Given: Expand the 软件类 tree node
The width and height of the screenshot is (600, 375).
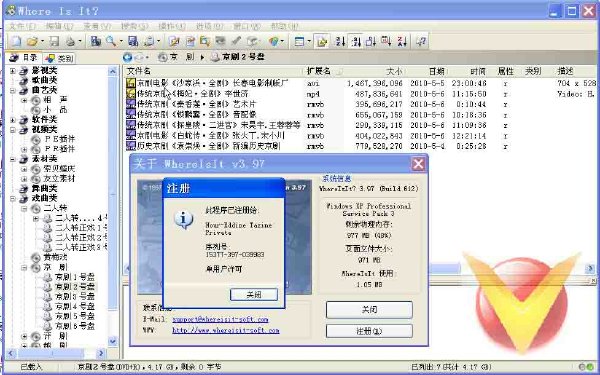Looking at the screenshot, I should (x=13, y=120).
